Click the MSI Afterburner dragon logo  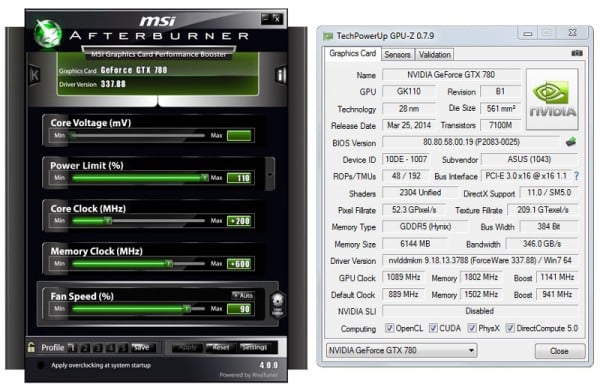click(47, 34)
